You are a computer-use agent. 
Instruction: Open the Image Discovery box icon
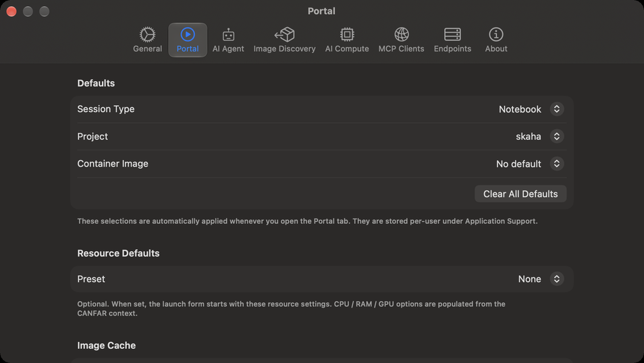coord(285,34)
